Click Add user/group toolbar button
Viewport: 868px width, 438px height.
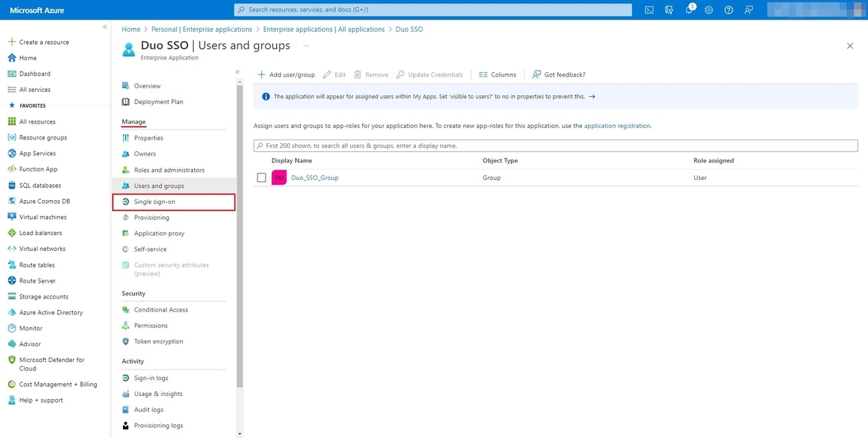pos(286,74)
